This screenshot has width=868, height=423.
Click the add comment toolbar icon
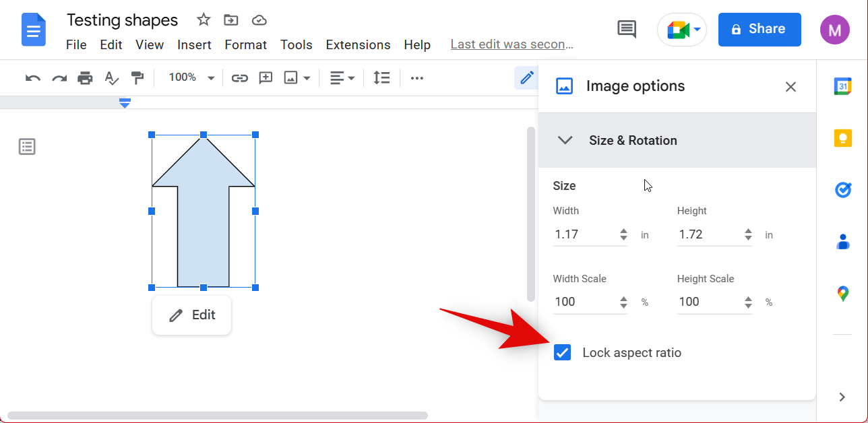(266, 78)
